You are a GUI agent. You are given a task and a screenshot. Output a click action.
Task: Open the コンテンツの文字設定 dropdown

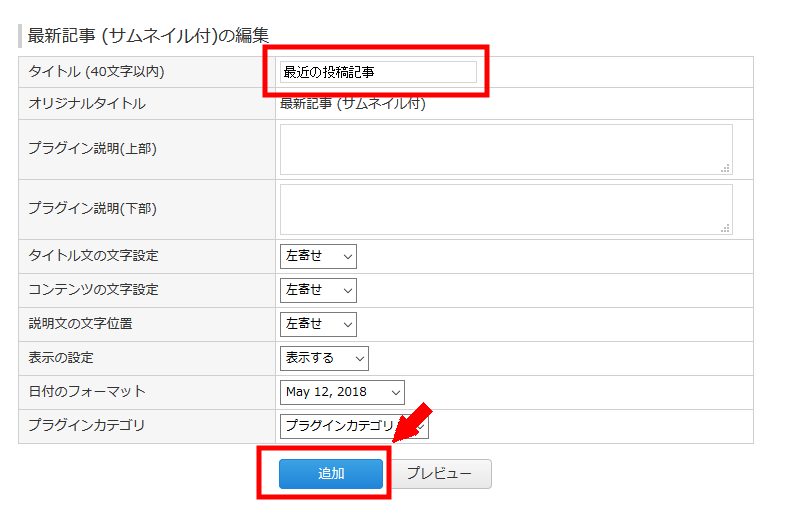pyautogui.click(x=318, y=290)
